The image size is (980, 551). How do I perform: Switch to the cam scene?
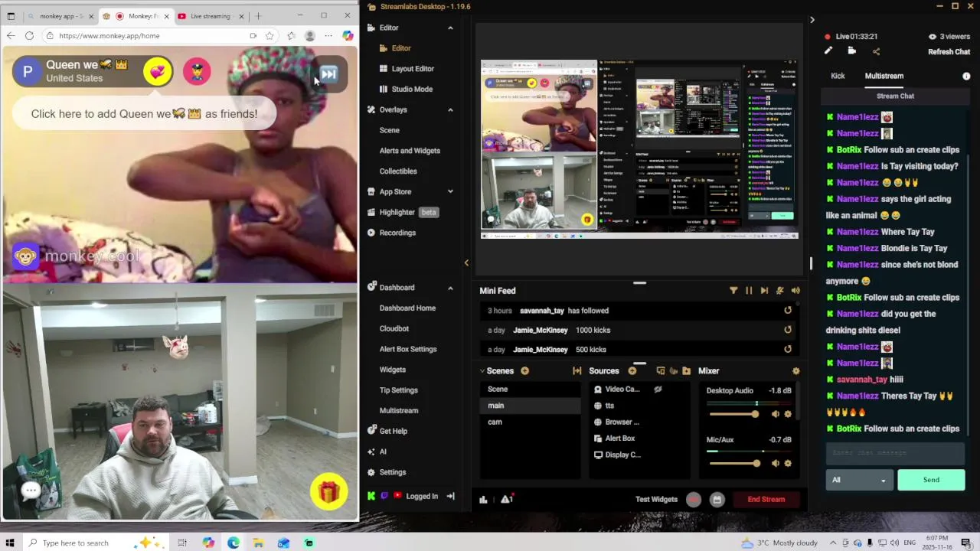pos(530,422)
